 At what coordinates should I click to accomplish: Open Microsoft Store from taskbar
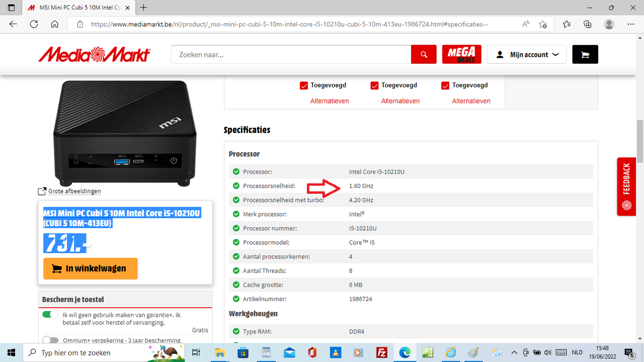[243, 352]
